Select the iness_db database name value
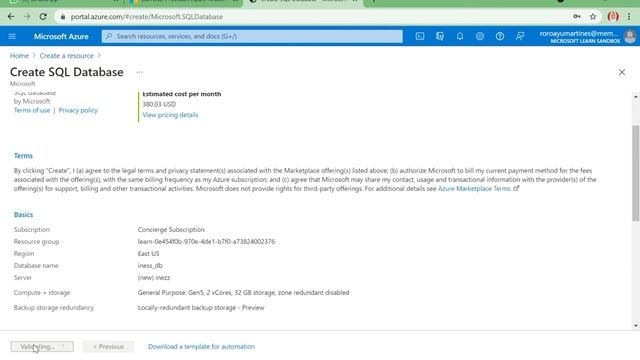Screen dimensions: 640x360 click(150, 266)
